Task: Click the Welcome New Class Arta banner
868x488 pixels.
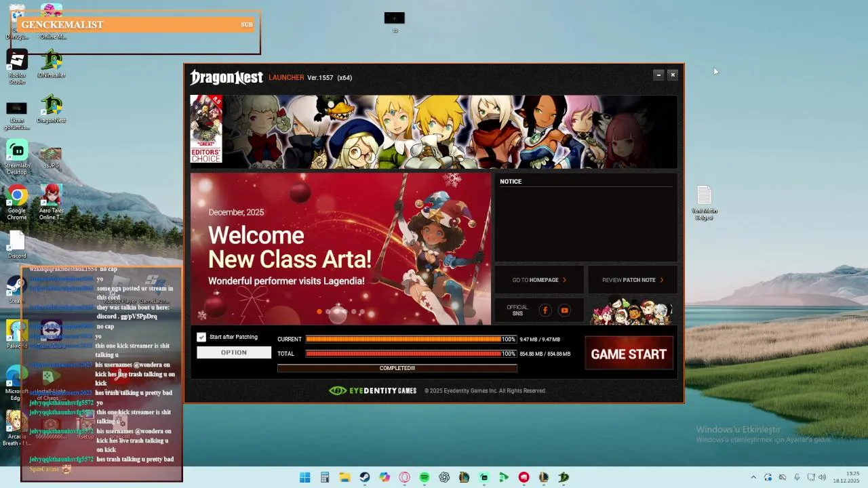Action: [x=340, y=249]
